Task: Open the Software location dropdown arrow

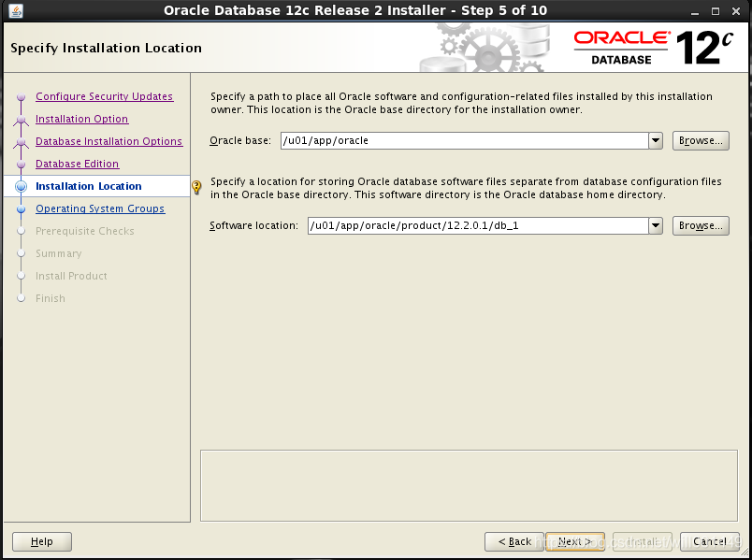Action: [656, 225]
